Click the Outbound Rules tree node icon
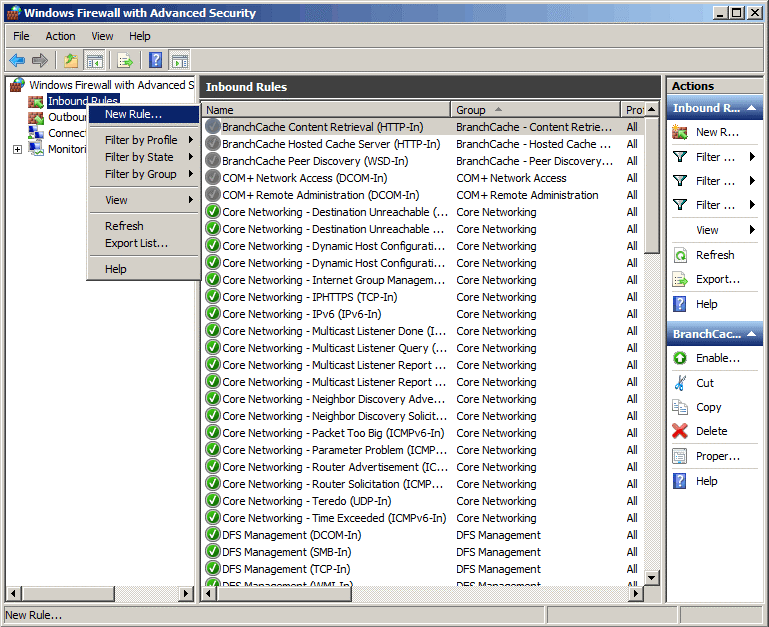 click(36, 117)
